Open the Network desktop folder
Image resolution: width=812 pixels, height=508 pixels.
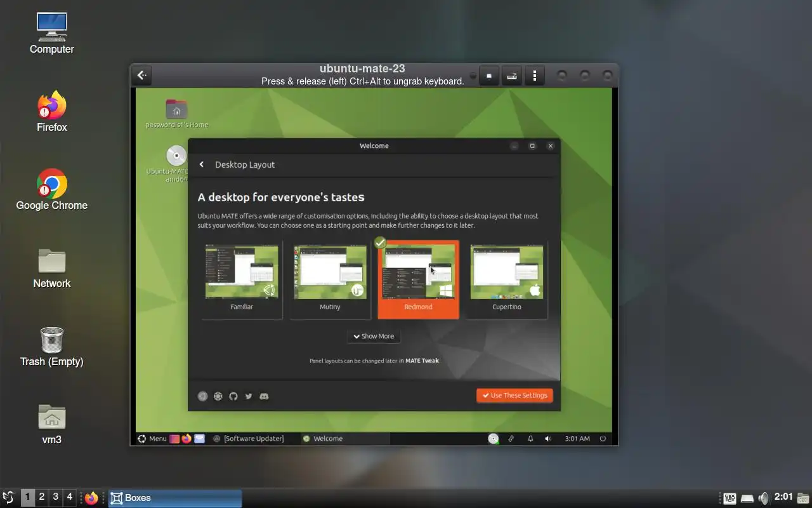(x=52, y=267)
